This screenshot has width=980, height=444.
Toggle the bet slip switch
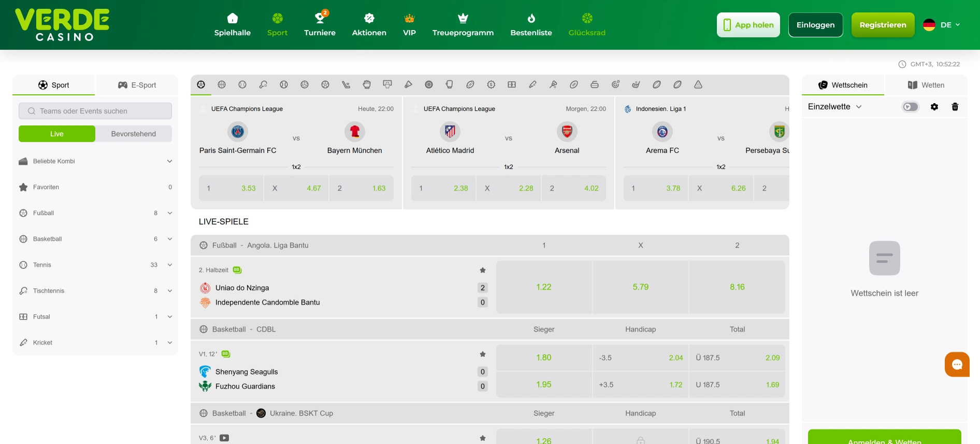(910, 107)
